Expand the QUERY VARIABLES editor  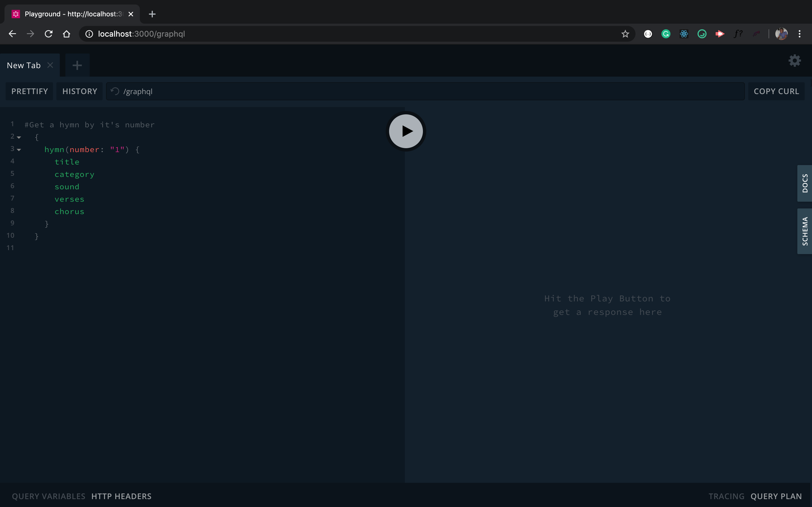pos(49,496)
